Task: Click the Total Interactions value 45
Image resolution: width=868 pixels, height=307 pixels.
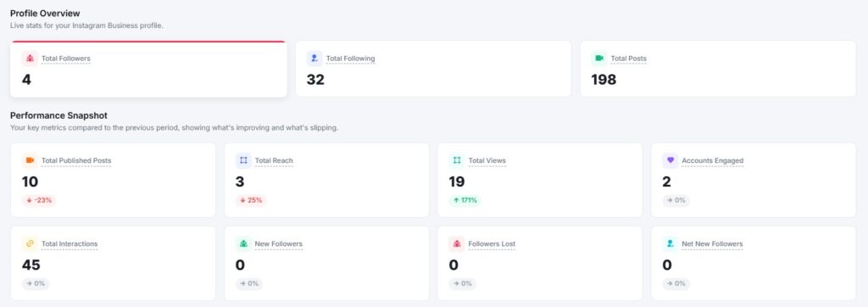Action: point(31,265)
